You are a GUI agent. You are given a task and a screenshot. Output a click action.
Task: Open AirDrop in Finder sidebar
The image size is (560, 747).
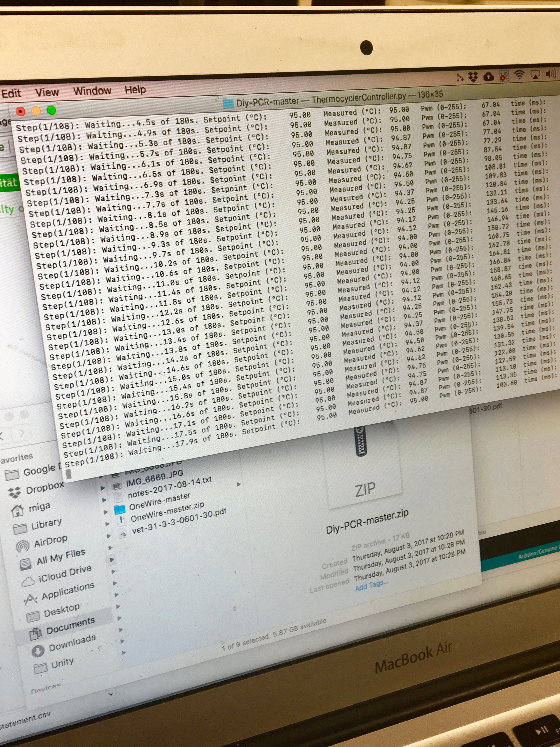point(41,543)
